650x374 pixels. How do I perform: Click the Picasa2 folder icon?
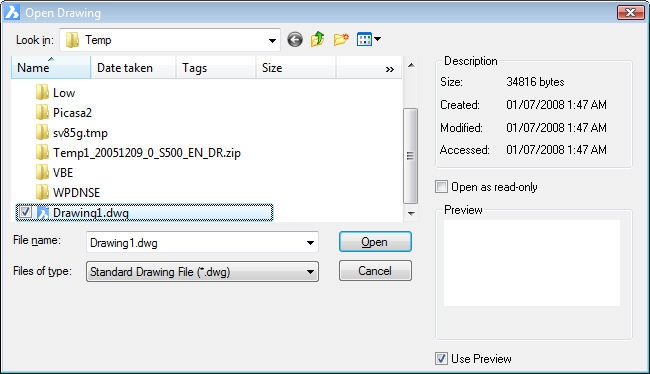tap(42, 112)
